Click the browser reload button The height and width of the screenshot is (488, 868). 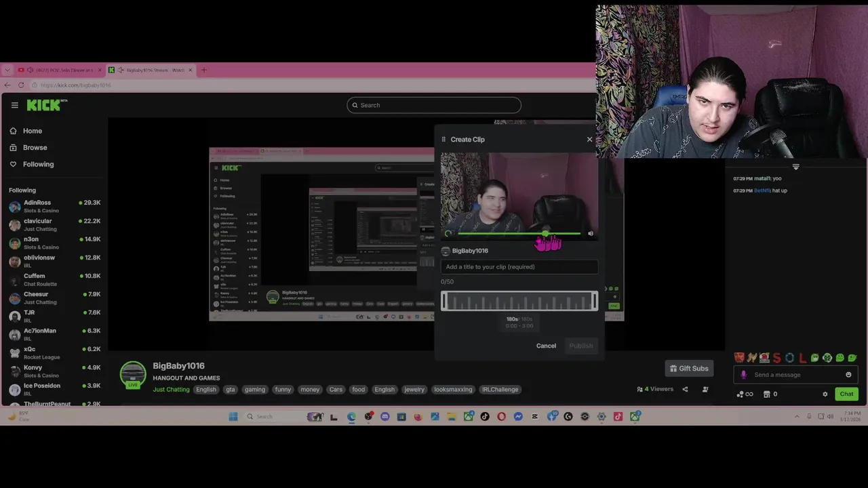tap(22, 85)
